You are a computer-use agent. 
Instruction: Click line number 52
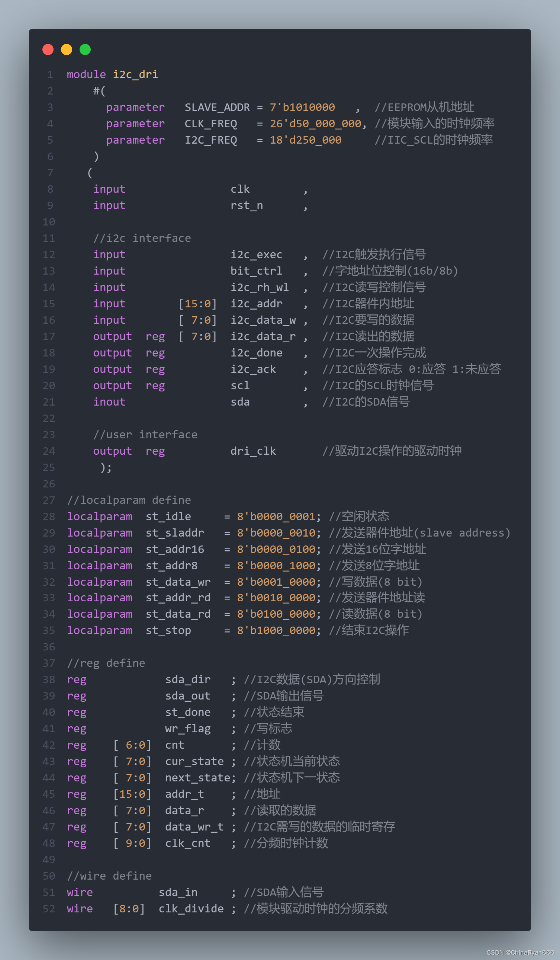coord(49,909)
